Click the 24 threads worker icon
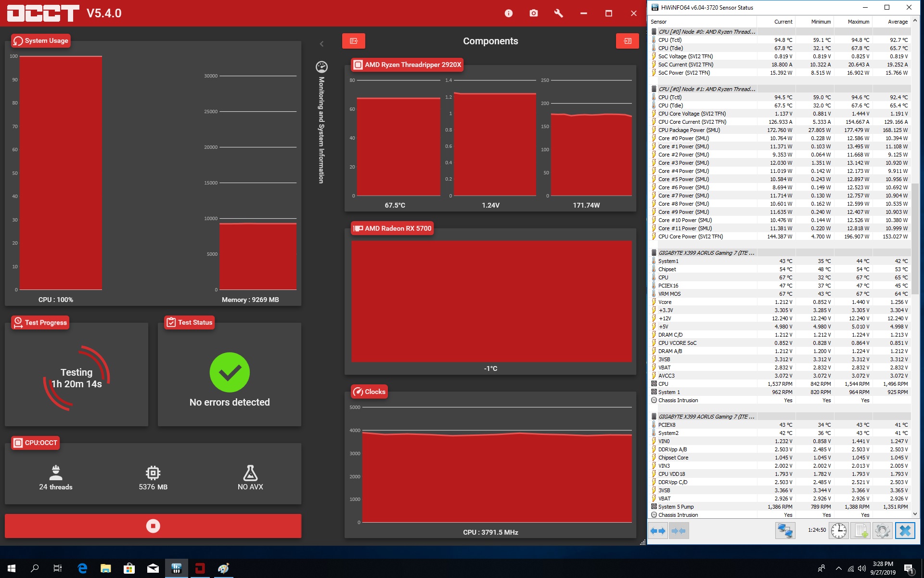Image resolution: width=924 pixels, height=578 pixels. [56, 473]
